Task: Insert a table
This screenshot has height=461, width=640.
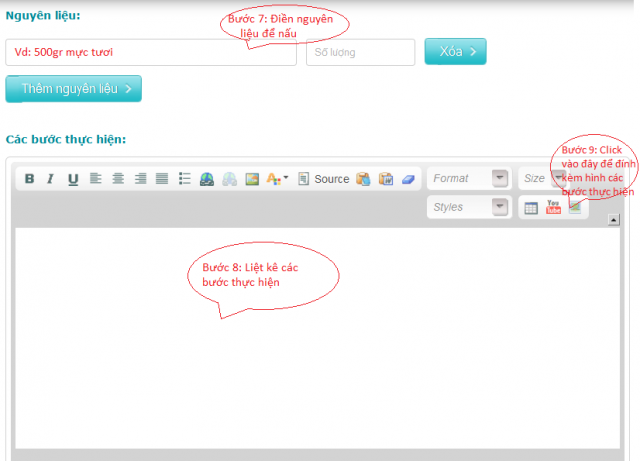Action: point(531,208)
